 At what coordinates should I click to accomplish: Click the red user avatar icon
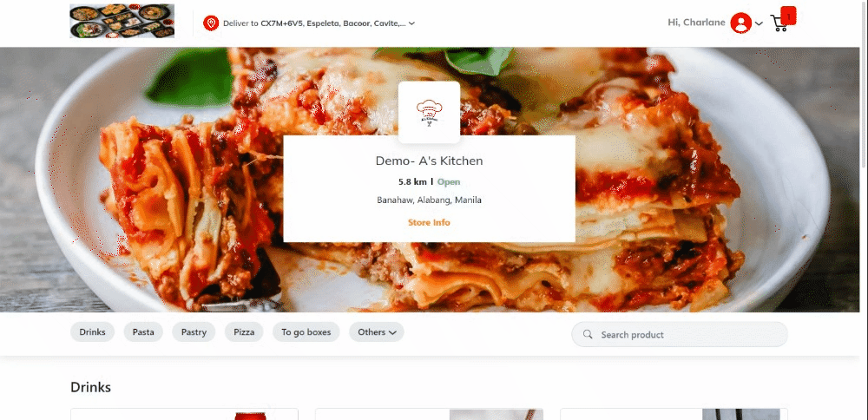(x=740, y=23)
